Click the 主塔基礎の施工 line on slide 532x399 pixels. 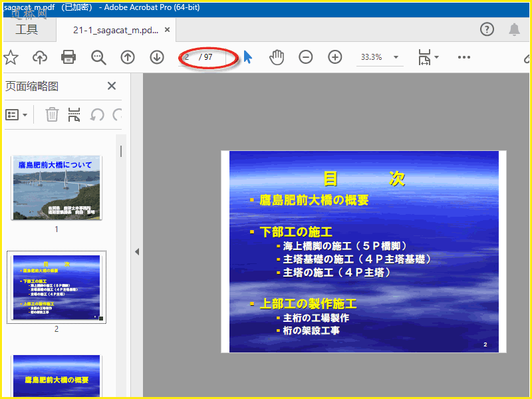(358, 259)
